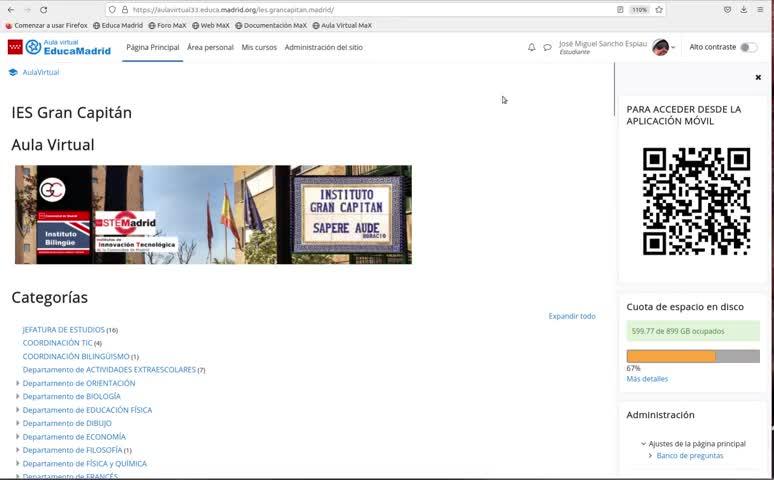This screenshot has height=480, width=774.
Task: Click the padlock site security icon
Action: point(125,10)
